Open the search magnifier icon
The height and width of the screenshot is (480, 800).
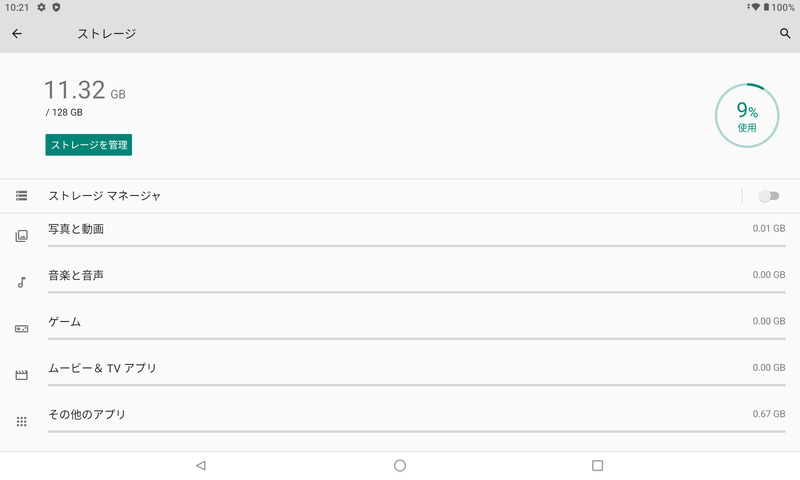(785, 33)
